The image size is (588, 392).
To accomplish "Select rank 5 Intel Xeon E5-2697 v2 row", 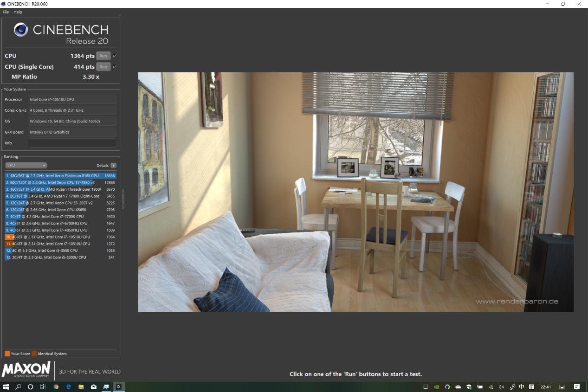I will (60, 203).
